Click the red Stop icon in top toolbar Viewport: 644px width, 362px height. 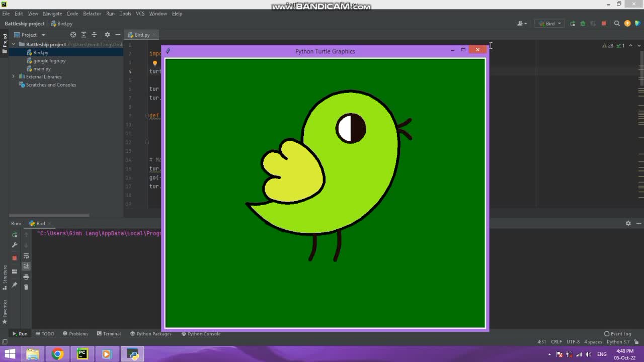pos(604,24)
